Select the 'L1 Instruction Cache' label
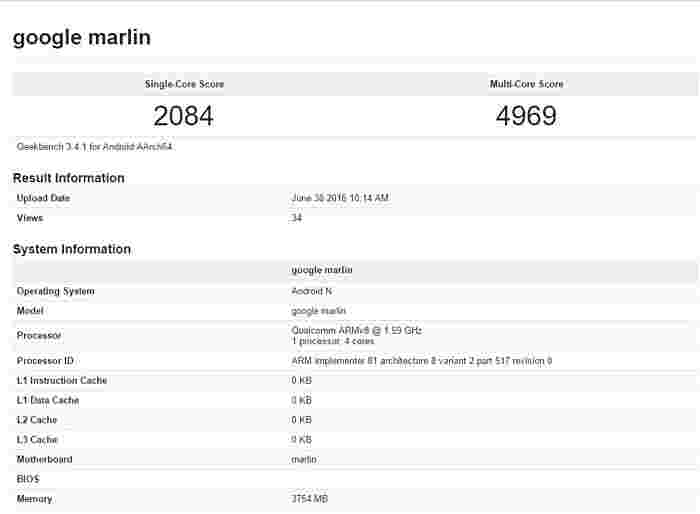Screen dimensions: 700x514 62,380
